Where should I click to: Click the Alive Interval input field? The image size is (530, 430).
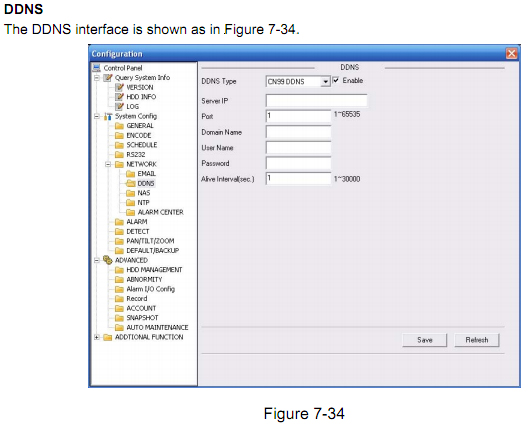298,178
